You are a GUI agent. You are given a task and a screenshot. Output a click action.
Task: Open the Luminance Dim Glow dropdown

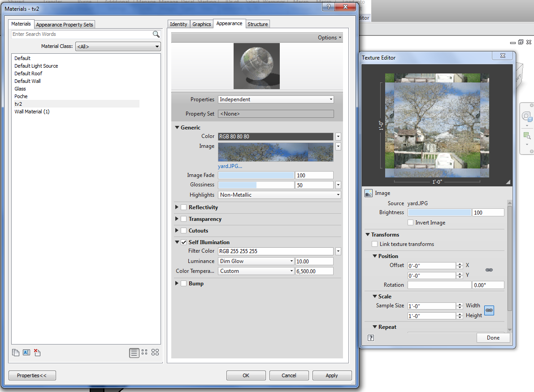coord(256,261)
